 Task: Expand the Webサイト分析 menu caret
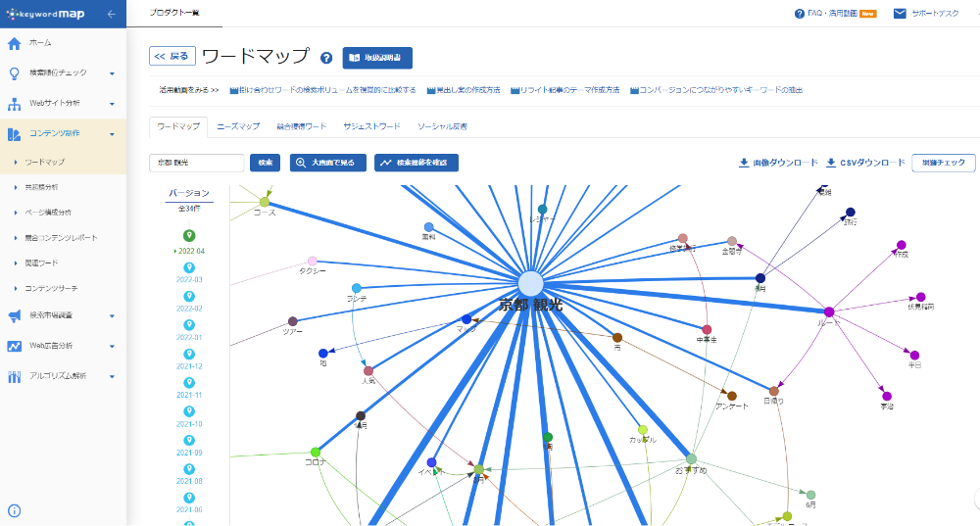[112, 105]
